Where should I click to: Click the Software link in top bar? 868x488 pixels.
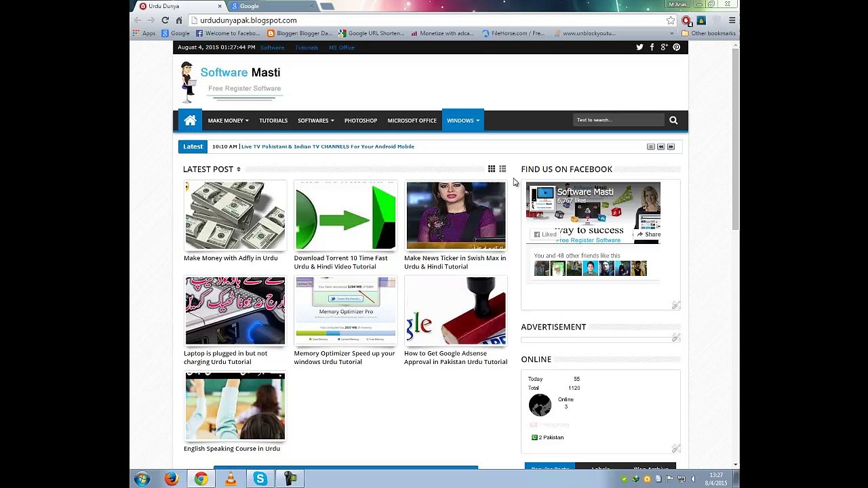[272, 47]
